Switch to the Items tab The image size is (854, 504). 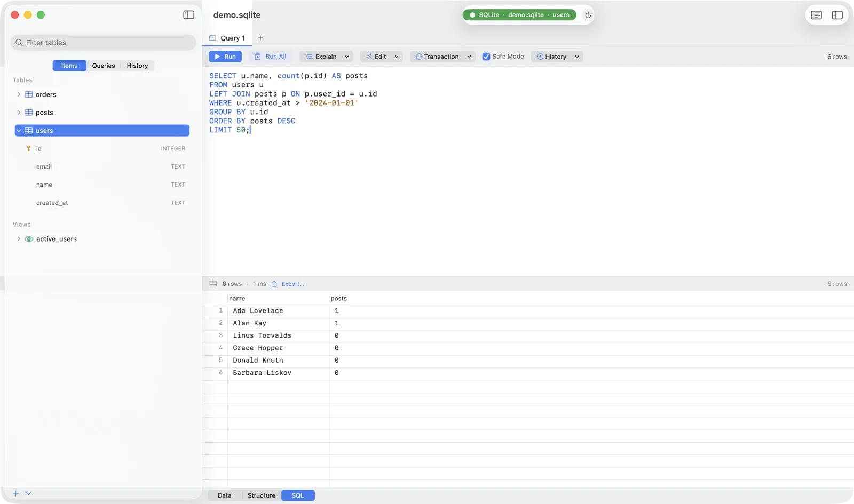pos(69,66)
